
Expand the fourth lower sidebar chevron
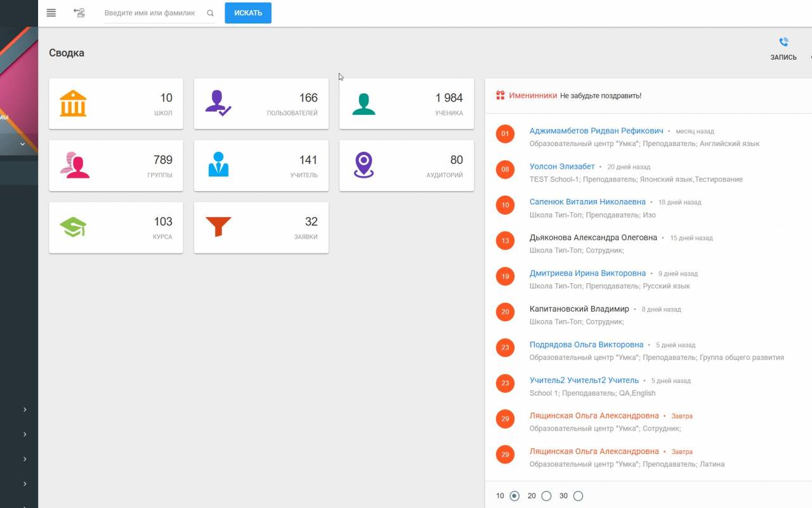25,484
